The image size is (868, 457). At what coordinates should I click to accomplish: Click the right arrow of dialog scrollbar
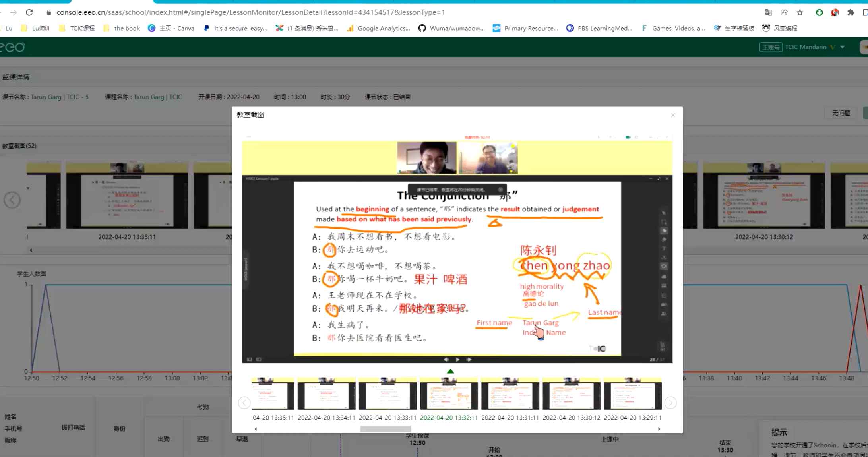point(659,429)
